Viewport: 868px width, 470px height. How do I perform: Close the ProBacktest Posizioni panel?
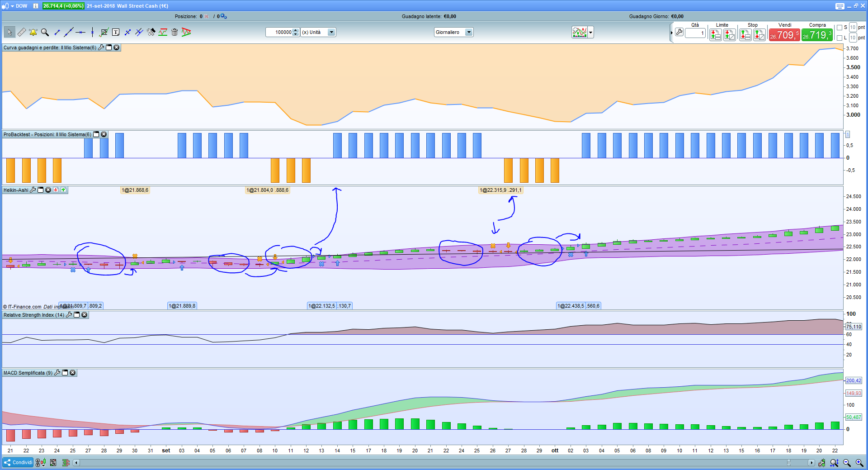(104, 134)
